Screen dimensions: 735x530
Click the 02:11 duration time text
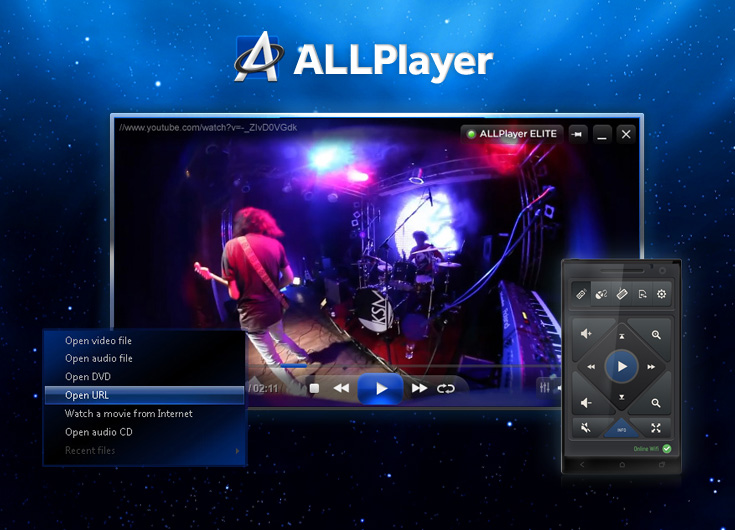(x=265, y=388)
